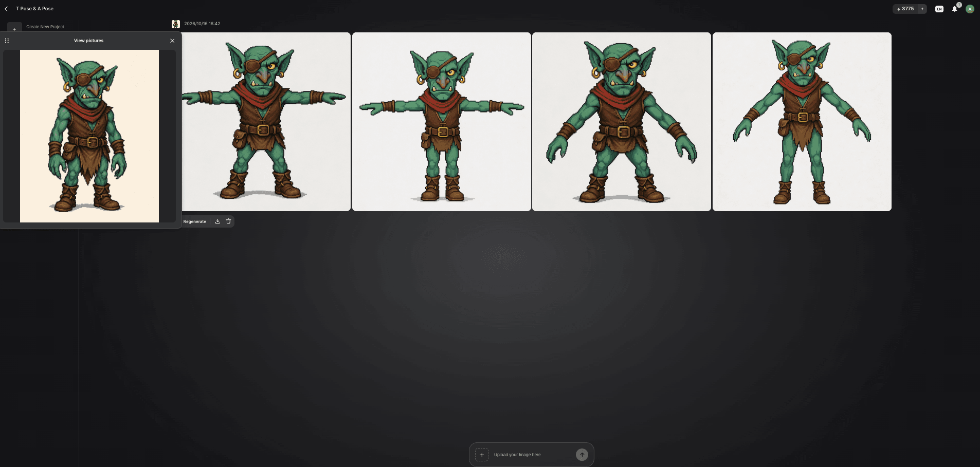This screenshot has width=980, height=467.
Task: Open notifications bell
Action: (955, 9)
